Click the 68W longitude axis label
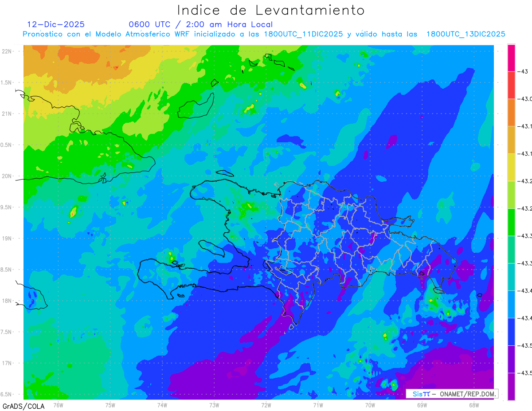The height and width of the screenshot is (411, 532). pyautogui.click(x=474, y=405)
